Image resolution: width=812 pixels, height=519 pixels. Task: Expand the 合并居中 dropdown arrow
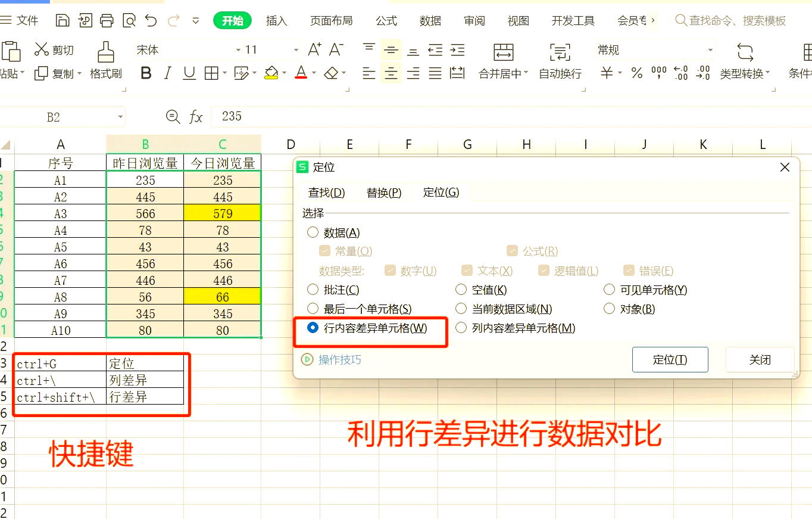526,74
